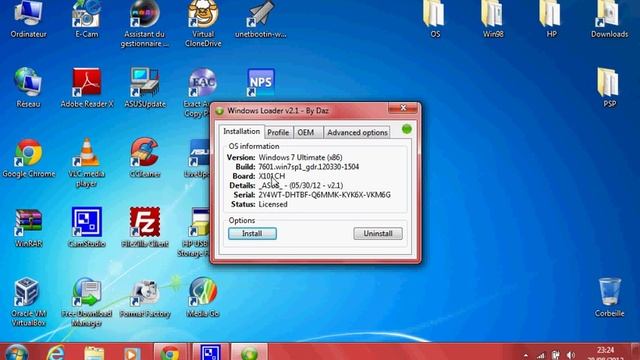
Task: Open the E-Cam desktop shortcut
Action: click(x=87, y=18)
